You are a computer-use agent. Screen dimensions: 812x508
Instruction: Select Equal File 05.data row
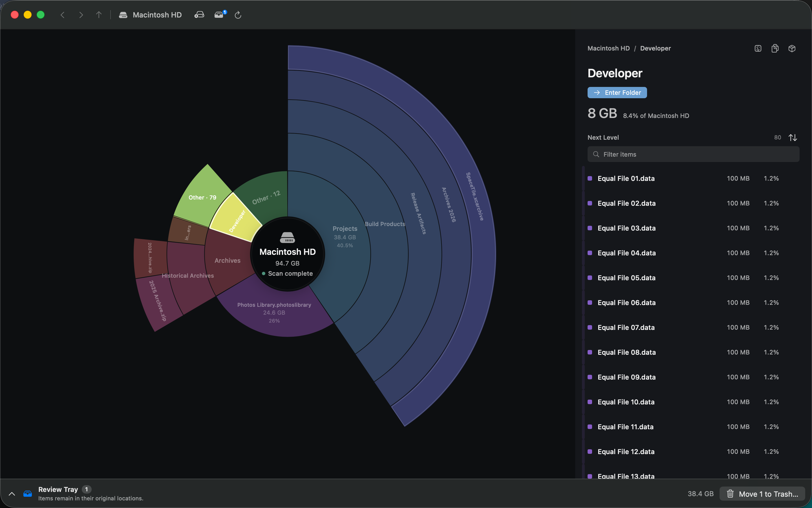tap(693, 278)
